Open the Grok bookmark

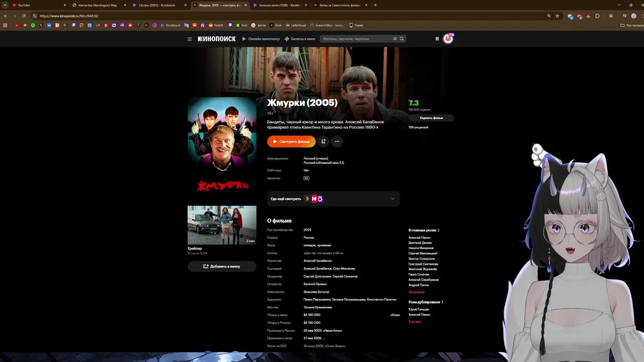click(x=276, y=25)
